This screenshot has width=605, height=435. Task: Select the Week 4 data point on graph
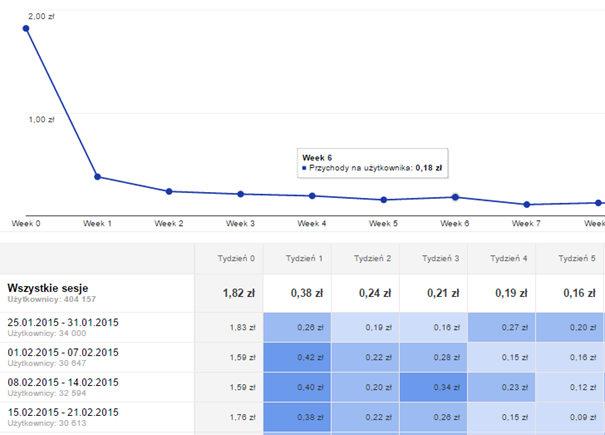(312, 196)
